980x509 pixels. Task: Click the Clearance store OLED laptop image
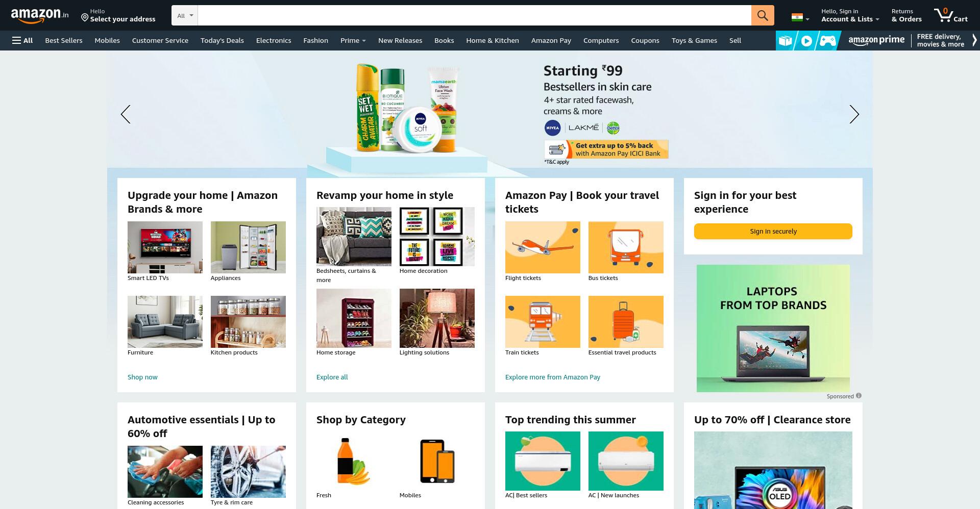point(773,470)
